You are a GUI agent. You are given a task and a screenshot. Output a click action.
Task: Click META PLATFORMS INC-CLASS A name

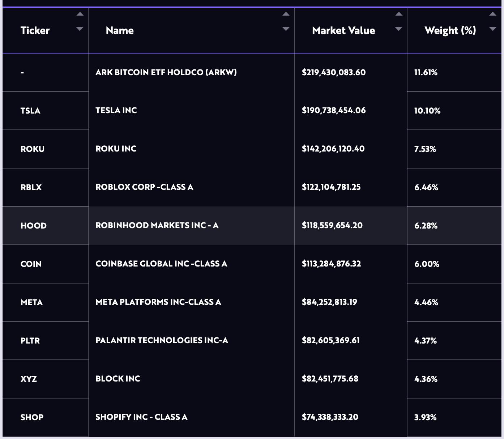pos(158,302)
